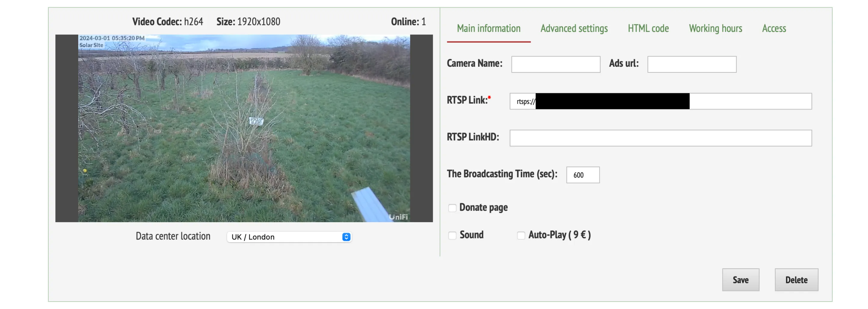The width and height of the screenshot is (868, 309).
Task: Enable Auto-Play ( 9 € )
Action: click(x=521, y=235)
